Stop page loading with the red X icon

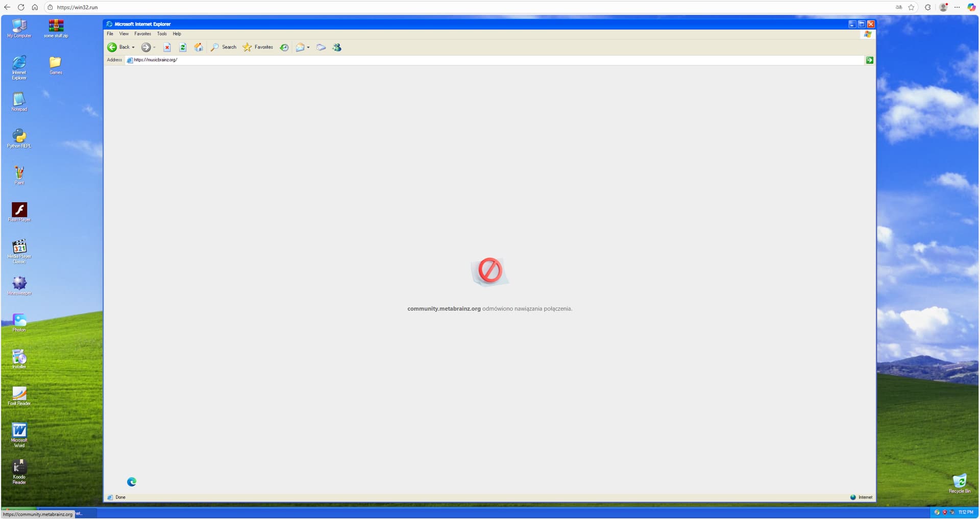coord(167,47)
